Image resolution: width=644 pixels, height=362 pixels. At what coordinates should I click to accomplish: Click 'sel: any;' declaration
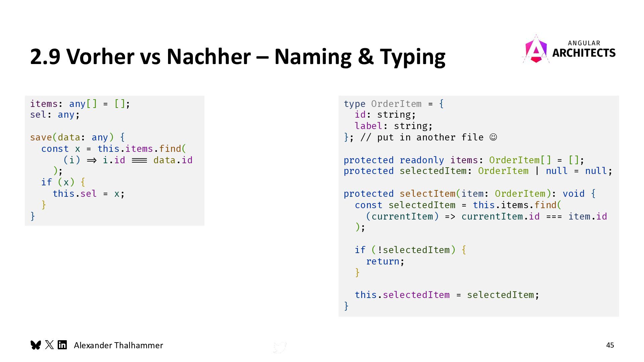pos(55,115)
